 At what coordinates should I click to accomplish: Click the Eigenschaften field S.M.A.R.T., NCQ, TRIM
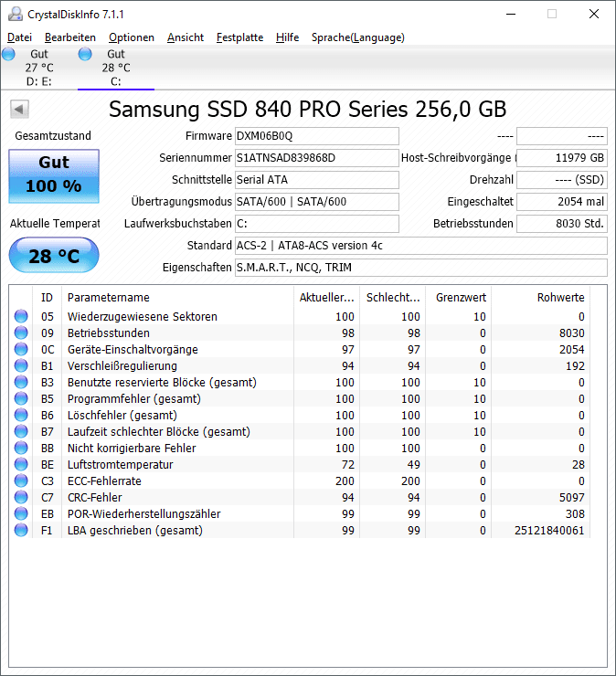coord(421,268)
